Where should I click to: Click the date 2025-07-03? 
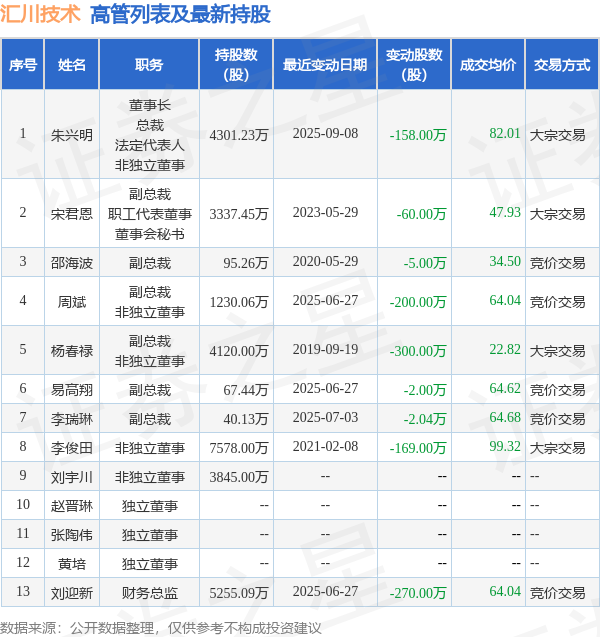tap(325, 417)
